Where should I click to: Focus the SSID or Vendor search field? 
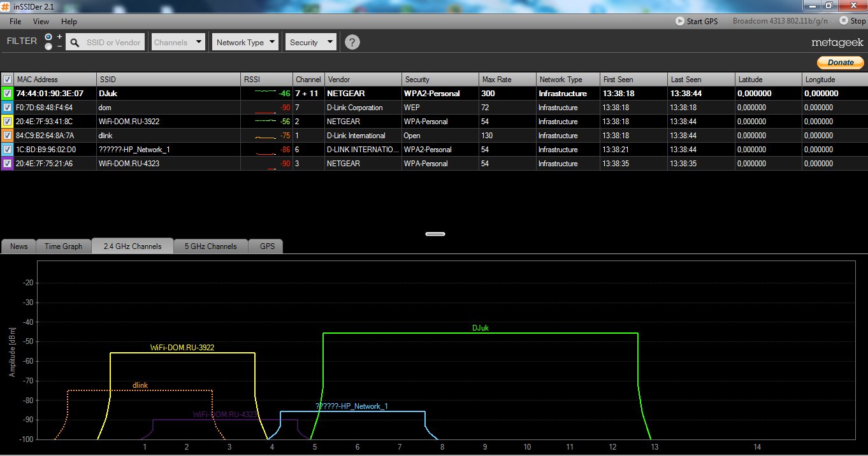[x=113, y=43]
